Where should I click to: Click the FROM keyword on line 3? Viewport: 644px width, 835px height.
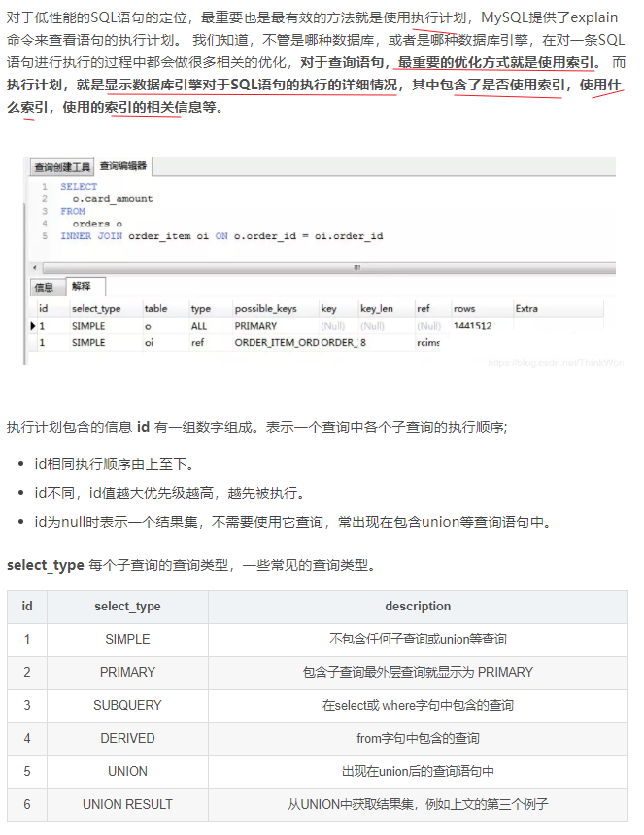point(73,211)
